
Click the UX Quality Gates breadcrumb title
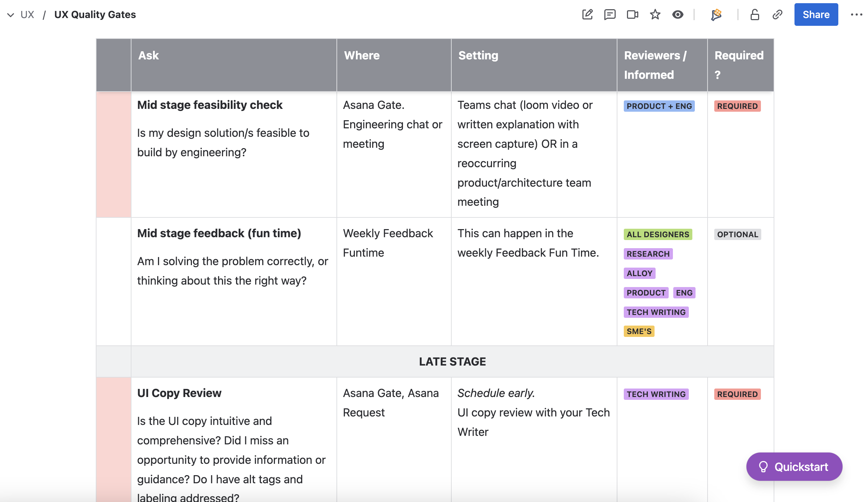tap(95, 14)
